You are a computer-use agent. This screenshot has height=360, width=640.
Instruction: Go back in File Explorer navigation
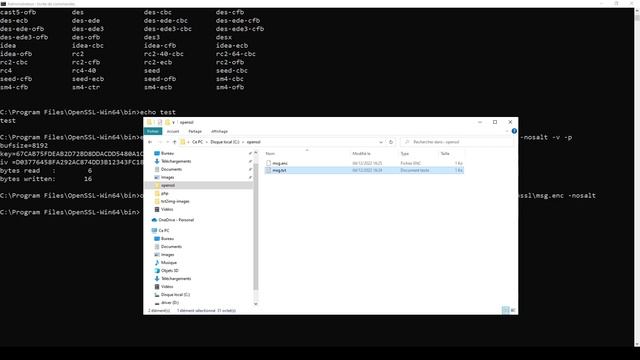[150, 142]
